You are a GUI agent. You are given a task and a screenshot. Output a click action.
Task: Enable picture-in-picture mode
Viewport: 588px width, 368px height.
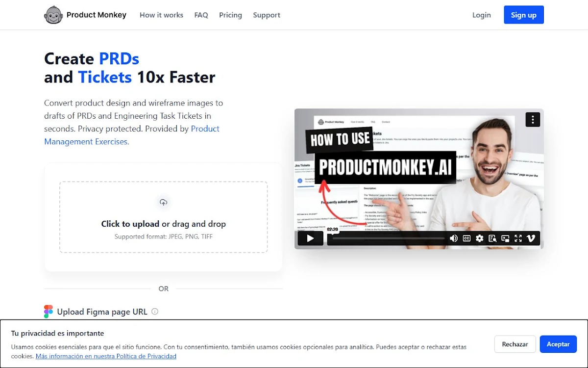pos(505,238)
